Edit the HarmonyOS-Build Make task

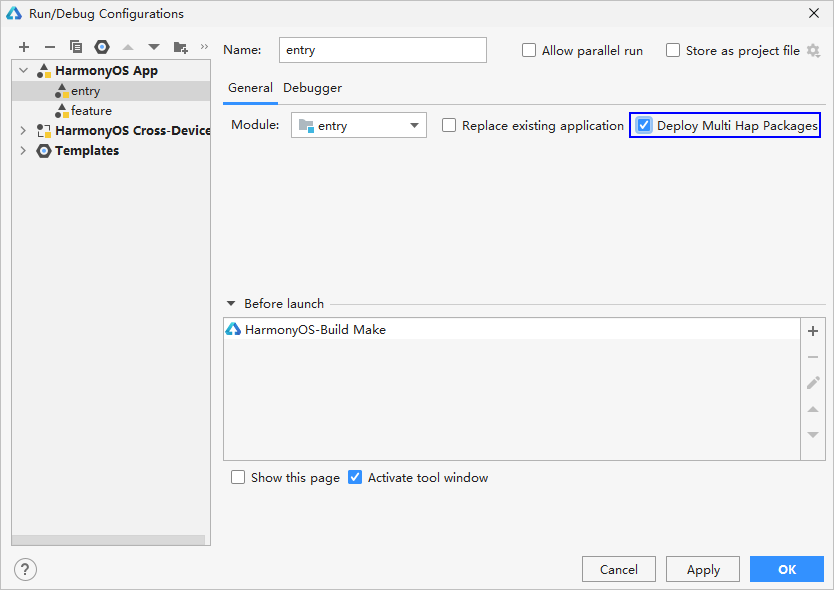[813, 383]
